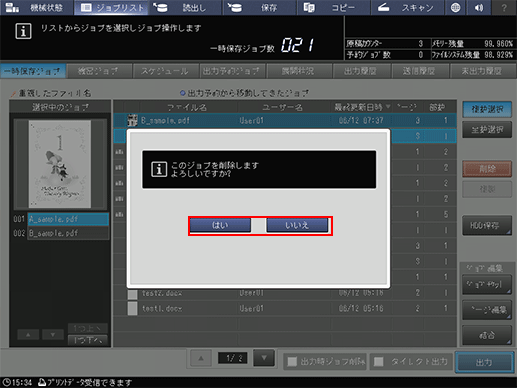This screenshot has width=517, height=388.
Task: Click the 複数選択 button
Action: (x=487, y=109)
